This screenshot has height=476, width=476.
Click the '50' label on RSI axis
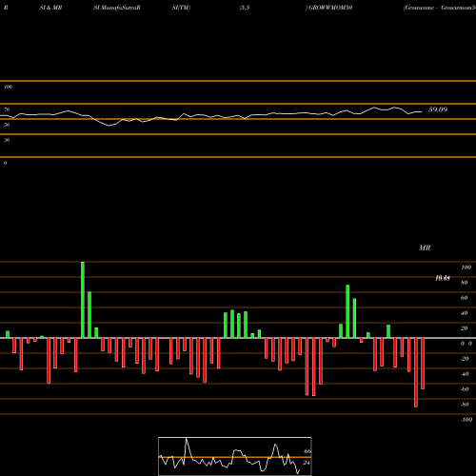point(7,125)
